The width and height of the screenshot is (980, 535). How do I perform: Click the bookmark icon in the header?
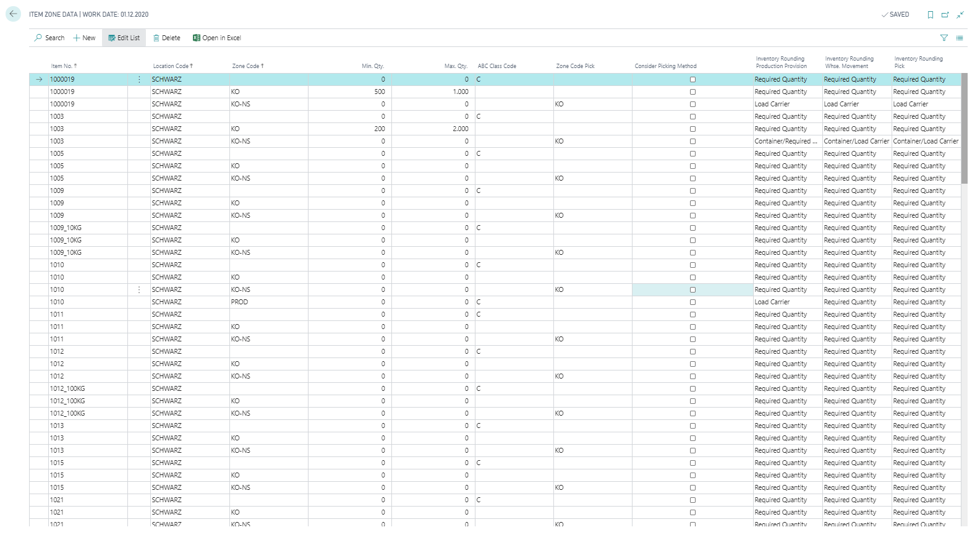coord(930,14)
